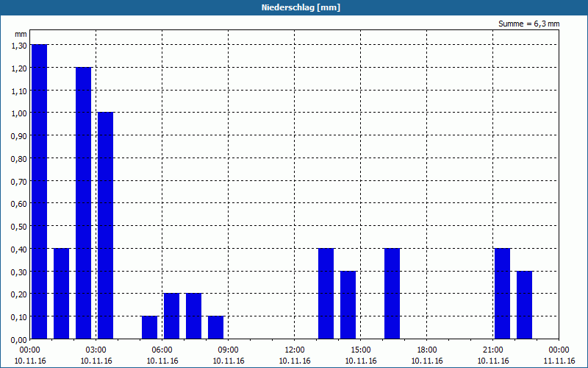
Task: Select the tallest bar reaching 1,30 mm
Action: (x=40, y=191)
